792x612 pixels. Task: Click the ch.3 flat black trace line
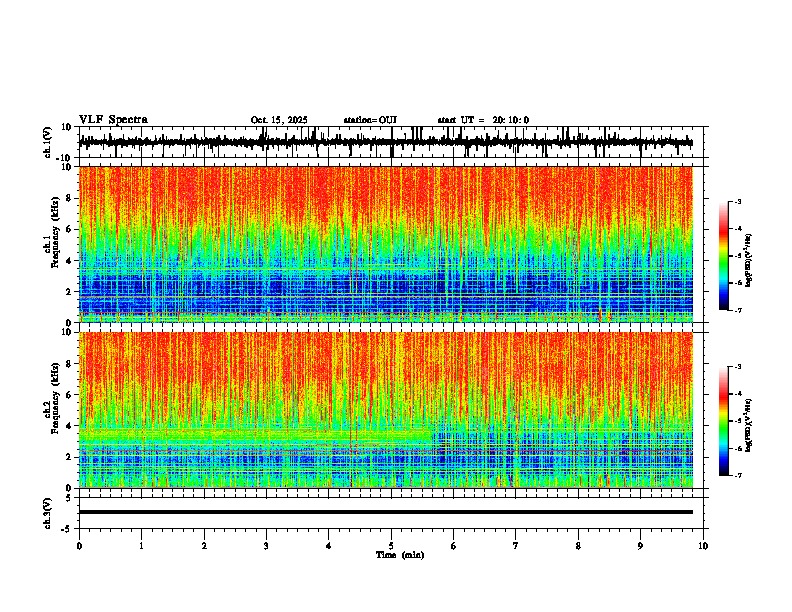386,512
